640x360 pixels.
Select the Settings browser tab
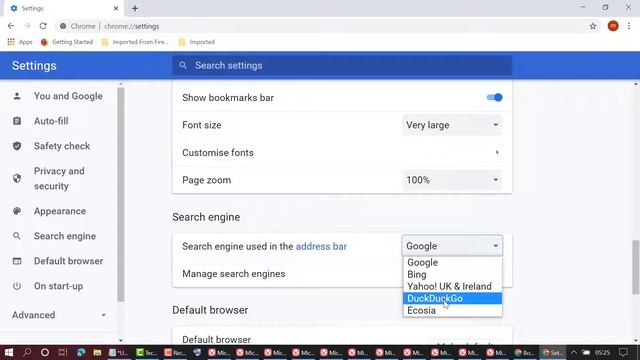(x=63, y=9)
